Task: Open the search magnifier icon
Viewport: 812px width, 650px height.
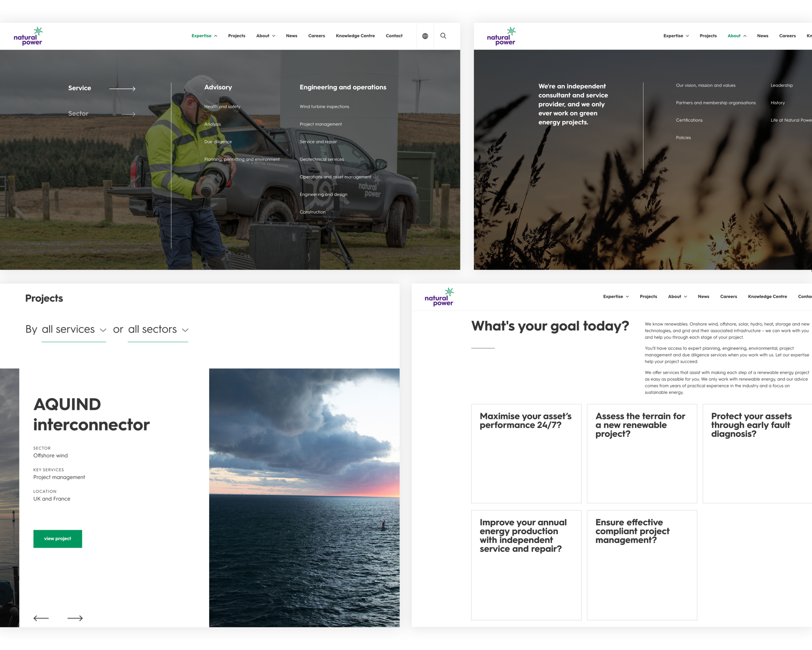Action: pyautogui.click(x=443, y=36)
